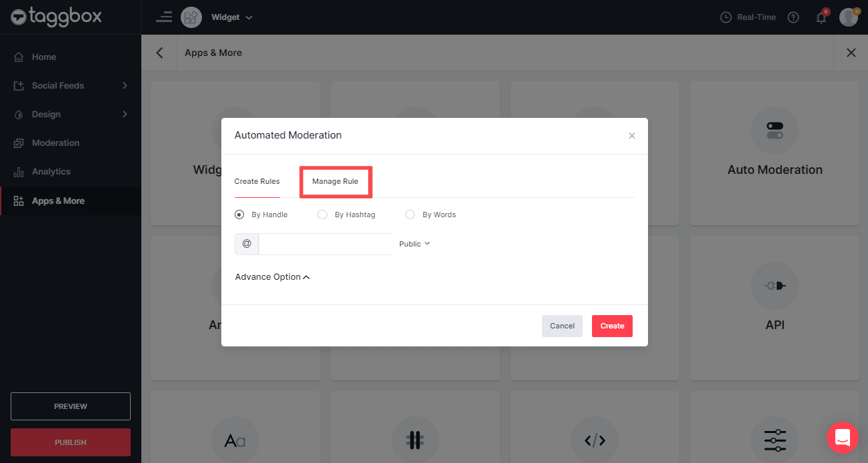The height and width of the screenshot is (463, 868).
Task: Switch to the Manage Rule tab
Action: (x=335, y=181)
